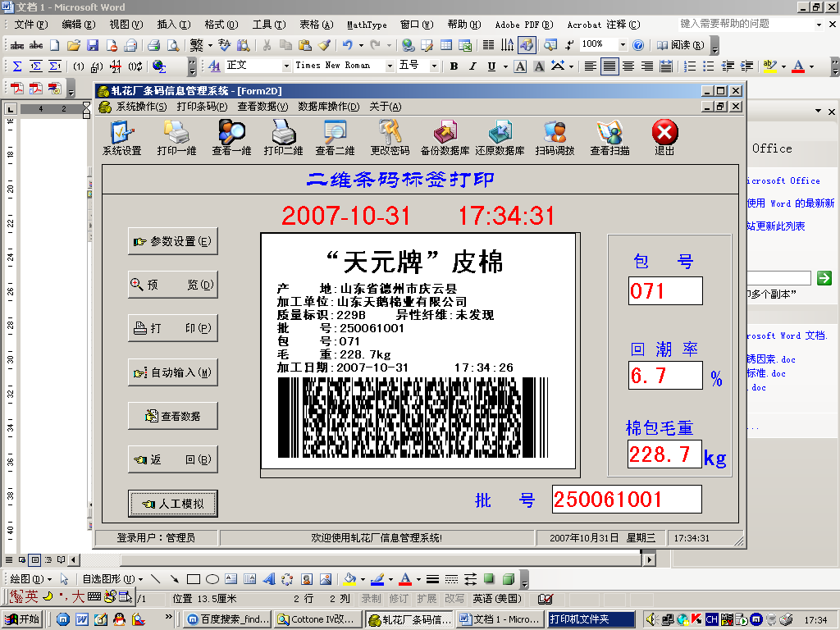This screenshot has width=840, height=630.
Task: Open the 100% zoom dropdown
Action: [623, 45]
